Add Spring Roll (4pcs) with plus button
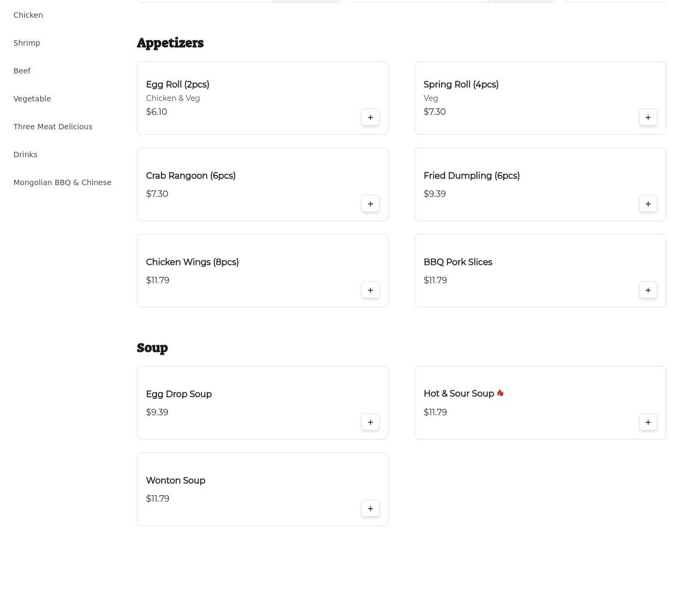The width and height of the screenshot is (682, 616). click(648, 118)
